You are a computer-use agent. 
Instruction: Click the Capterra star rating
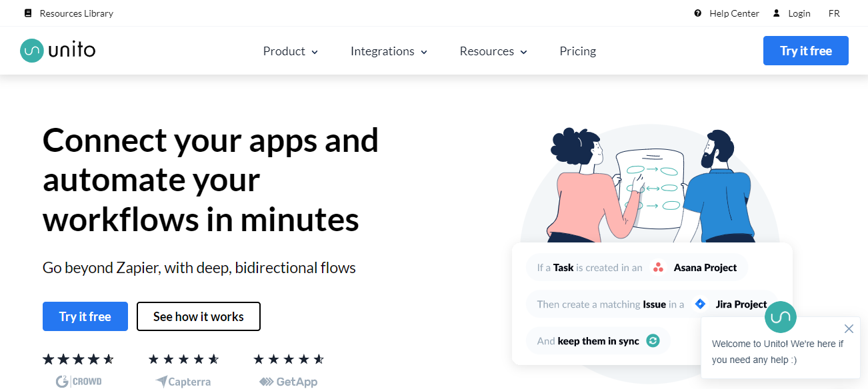click(183, 360)
